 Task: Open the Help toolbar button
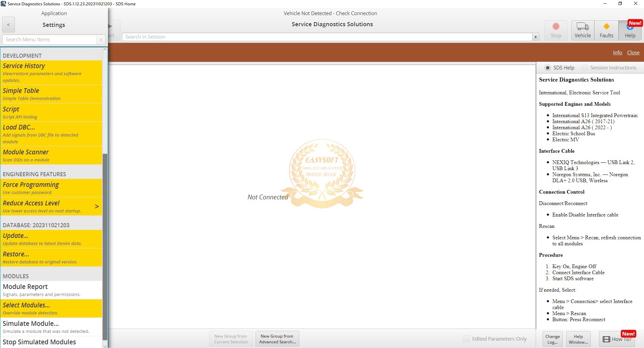coord(630,31)
